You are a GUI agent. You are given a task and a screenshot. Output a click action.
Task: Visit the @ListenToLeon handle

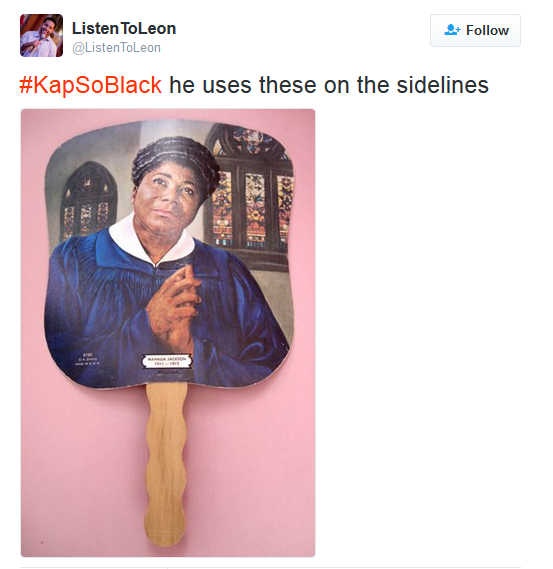116,48
